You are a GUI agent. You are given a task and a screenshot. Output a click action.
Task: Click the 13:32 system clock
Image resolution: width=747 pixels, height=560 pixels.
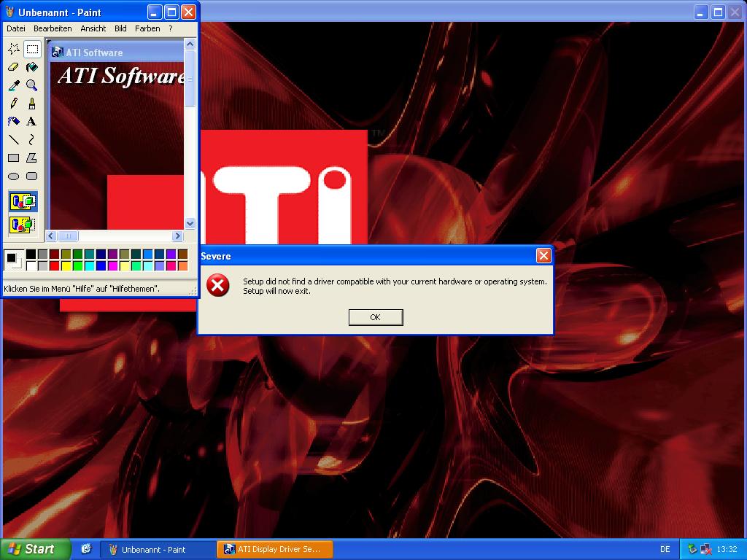pos(727,550)
